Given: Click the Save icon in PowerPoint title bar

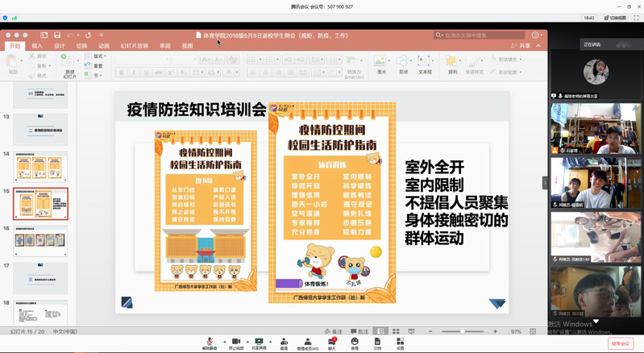Looking at the screenshot, I should coord(57,35).
